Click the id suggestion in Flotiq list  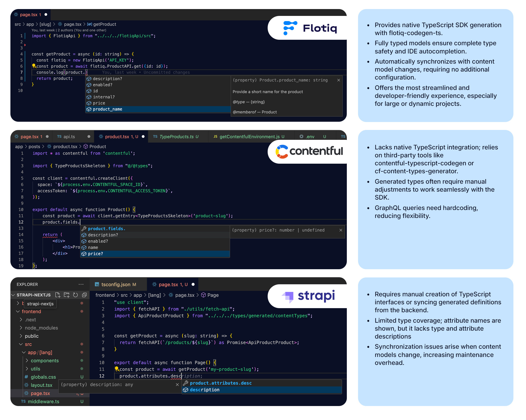(x=158, y=91)
